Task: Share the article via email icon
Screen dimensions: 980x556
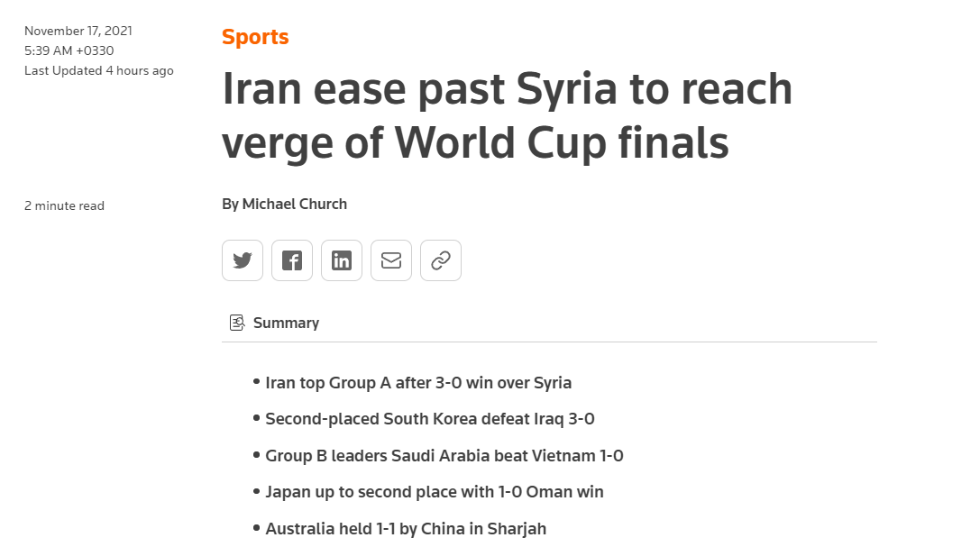Action: point(391,260)
